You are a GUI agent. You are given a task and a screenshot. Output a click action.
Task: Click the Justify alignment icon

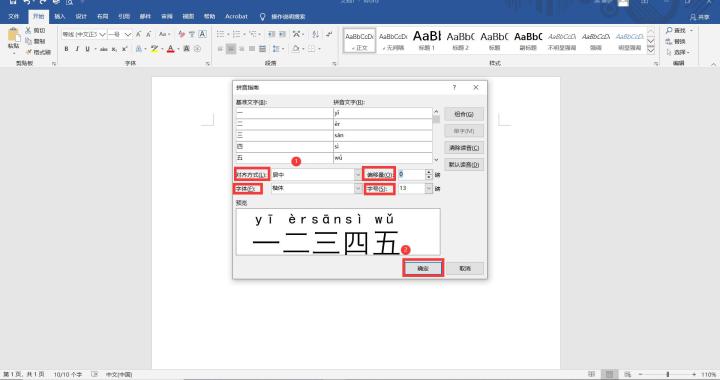[252, 49]
